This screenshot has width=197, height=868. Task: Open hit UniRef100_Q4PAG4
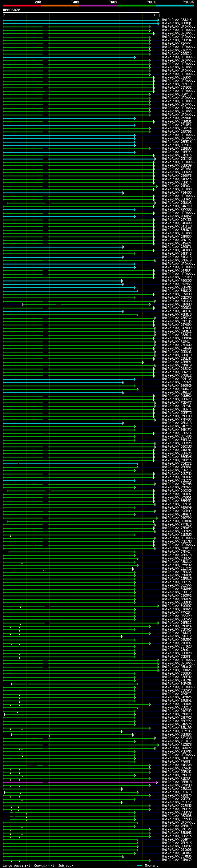tap(176, 186)
